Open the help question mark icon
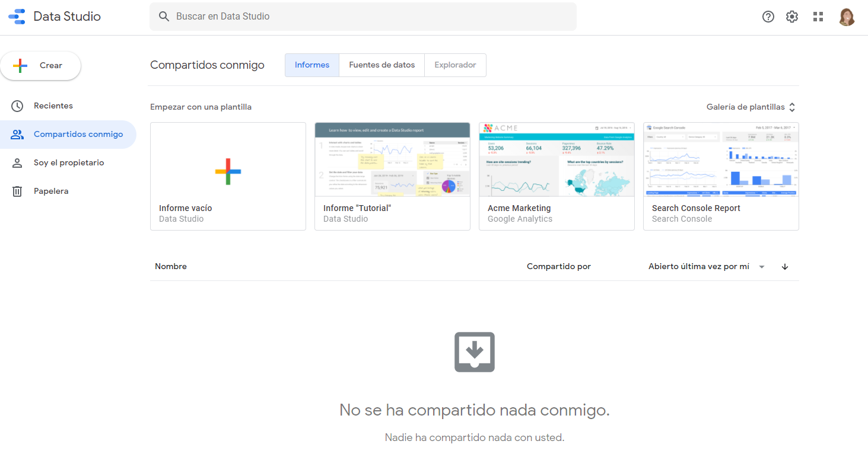This screenshot has height=476, width=868. tap(768, 17)
